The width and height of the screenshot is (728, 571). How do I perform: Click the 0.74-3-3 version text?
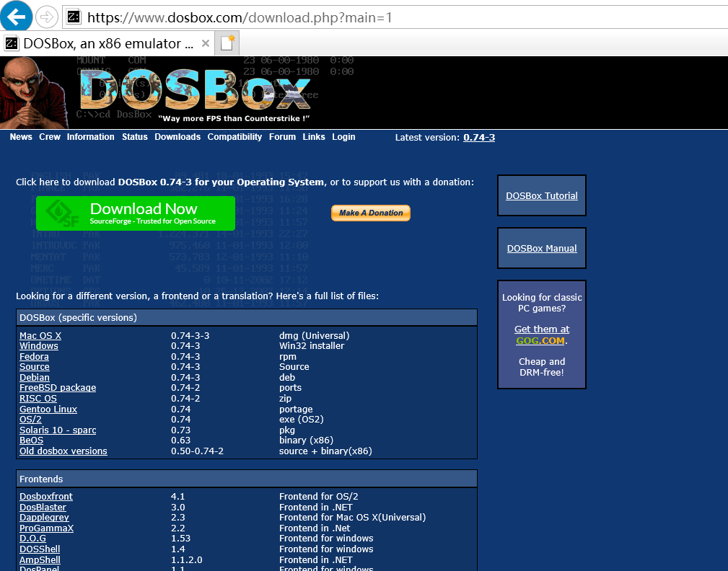pos(190,335)
